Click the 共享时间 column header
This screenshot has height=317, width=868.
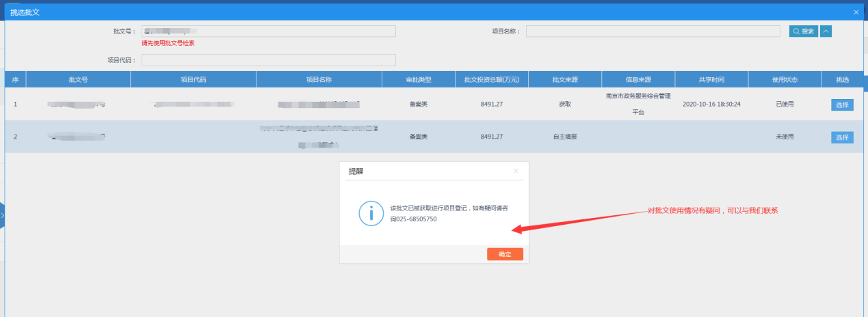coord(711,80)
